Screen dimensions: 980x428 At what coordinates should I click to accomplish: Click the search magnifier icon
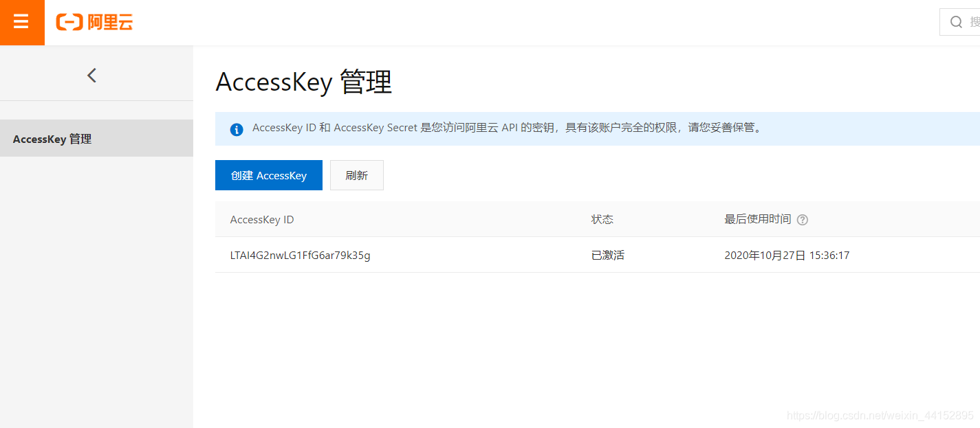click(x=956, y=22)
